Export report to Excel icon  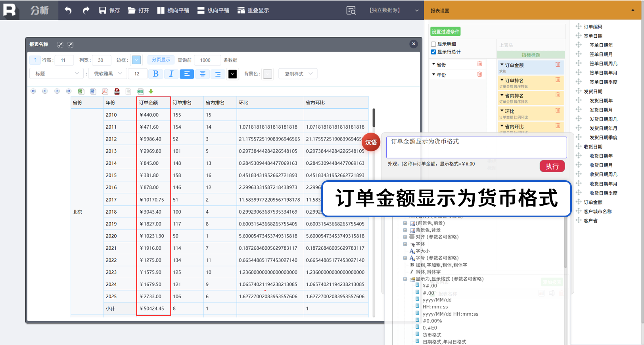pos(80,91)
